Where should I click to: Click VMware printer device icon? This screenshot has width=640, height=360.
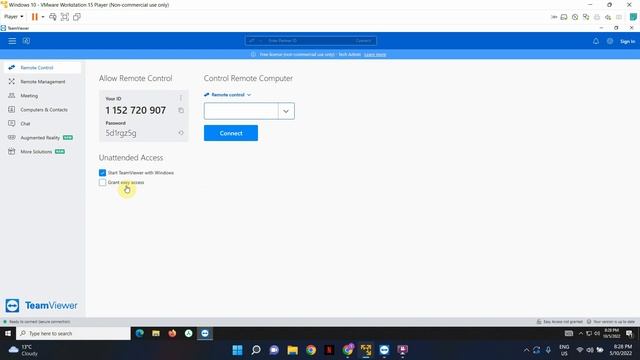click(597, 17)
